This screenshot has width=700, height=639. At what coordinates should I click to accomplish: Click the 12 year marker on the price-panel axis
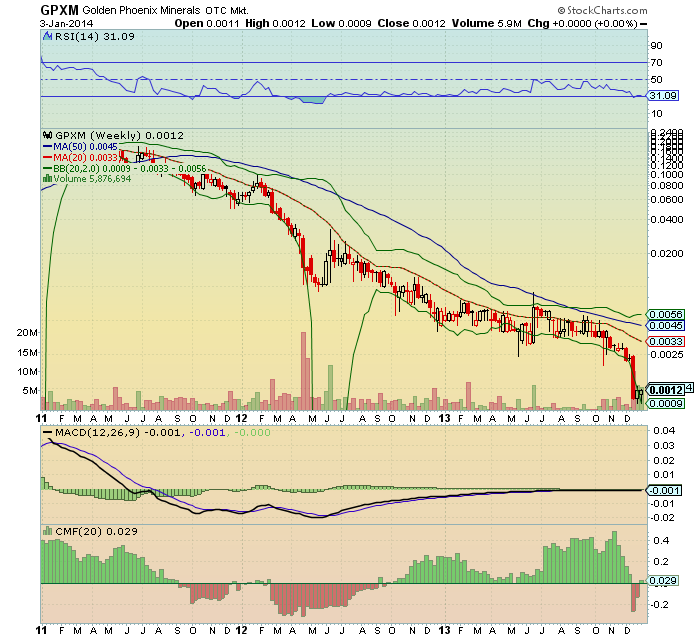[x=242, y=418]
